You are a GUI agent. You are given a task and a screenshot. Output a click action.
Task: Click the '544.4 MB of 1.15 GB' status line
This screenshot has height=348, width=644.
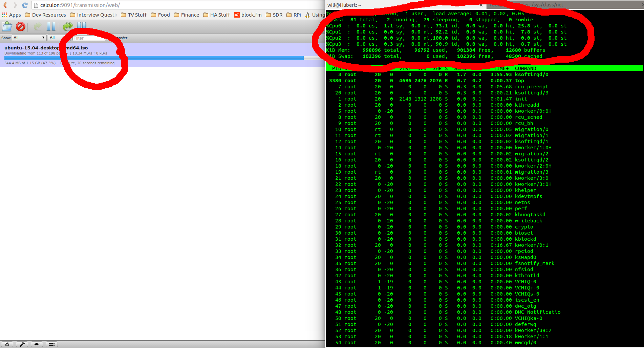click(x=59, y=63)
